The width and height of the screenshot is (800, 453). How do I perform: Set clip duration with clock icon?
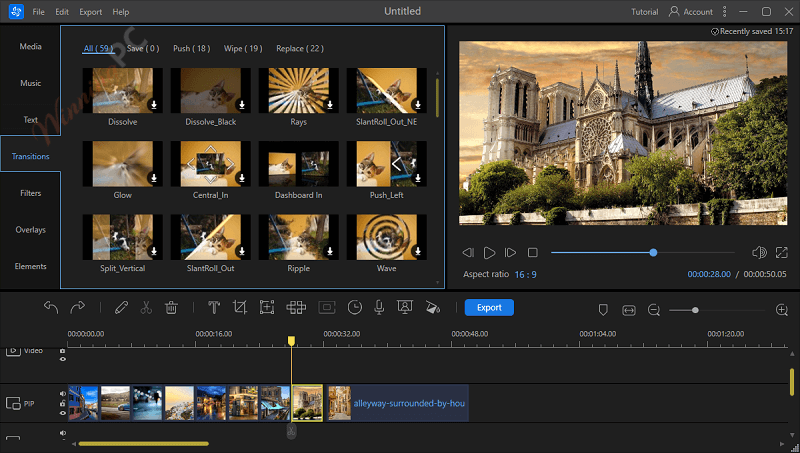354,307
